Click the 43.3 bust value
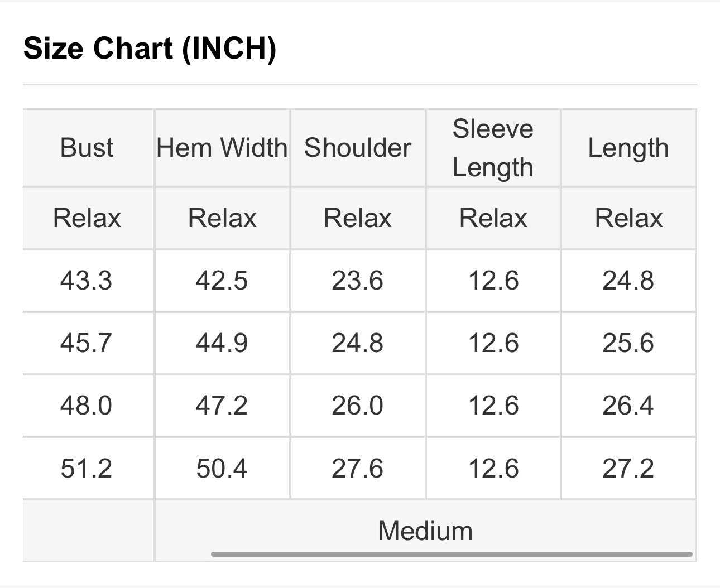This screenshot has height=588, width=720. click(87, 280)
